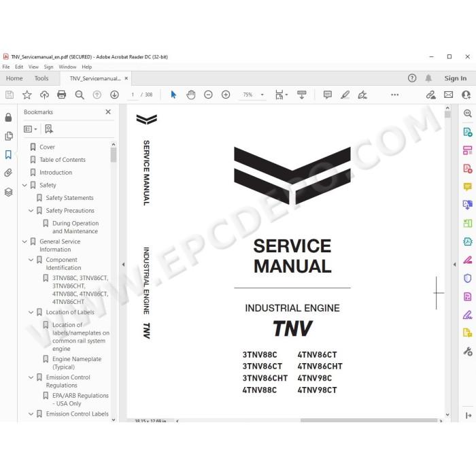Click the document vertical scrollbar

(x=447, y=261)
